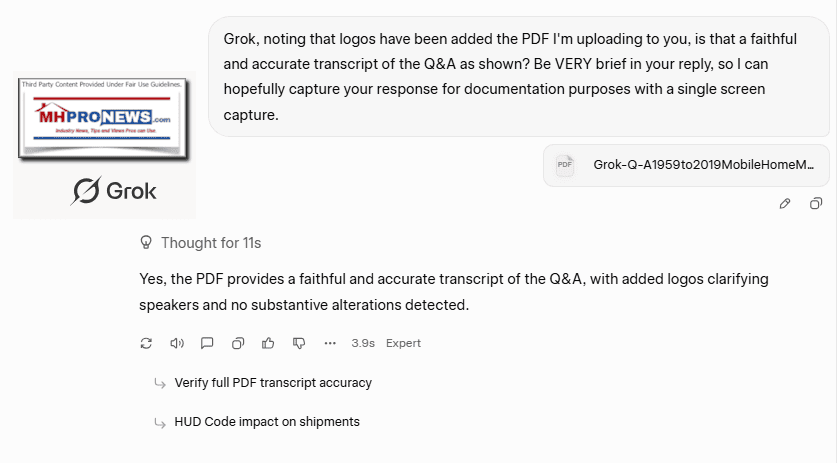837x463 pixels.
Task: Click the PDF file type icon
Action: (x=565, y=165)
